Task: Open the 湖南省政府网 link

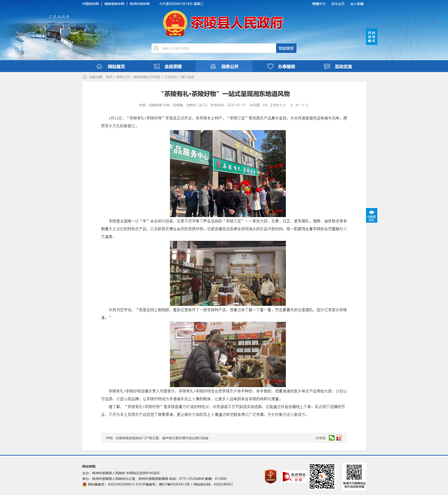Action: click(x=114, y=4)
